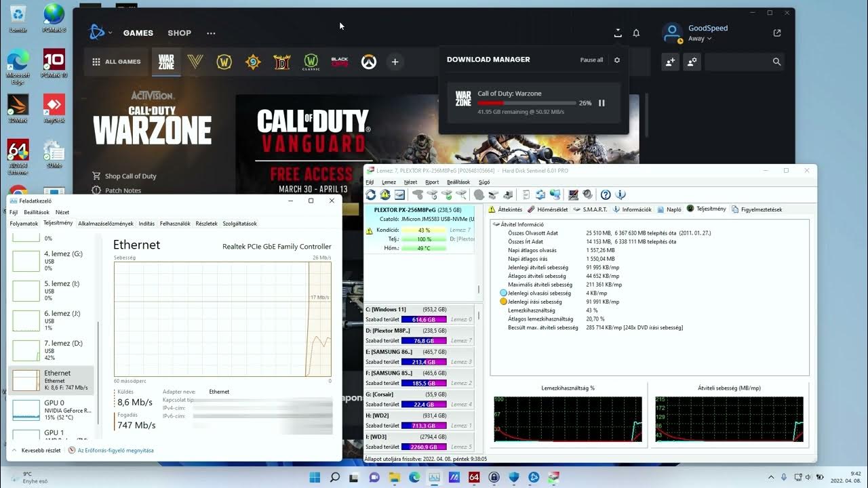This screenshot has height=488, width=868.
Task: Open download manager settings gear
Action: tap(617, 60)
